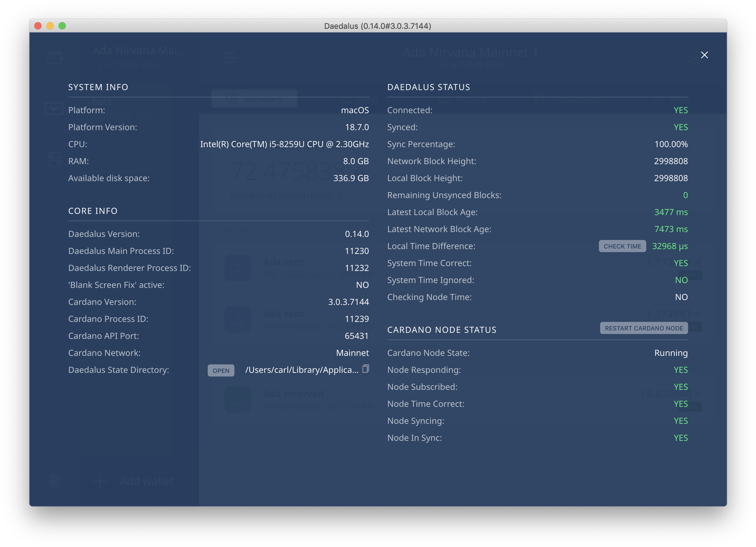Click the Latest Network Block Age 7473 ms
This screenshot has height=547, width=756.
pyautogui.click(x=671, y=229)
